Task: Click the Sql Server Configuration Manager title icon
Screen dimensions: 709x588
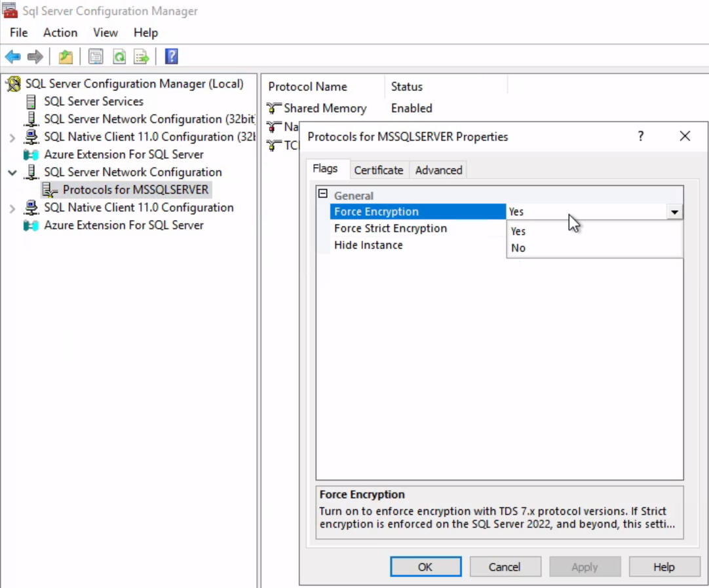Action: click(x=10, y=10)
